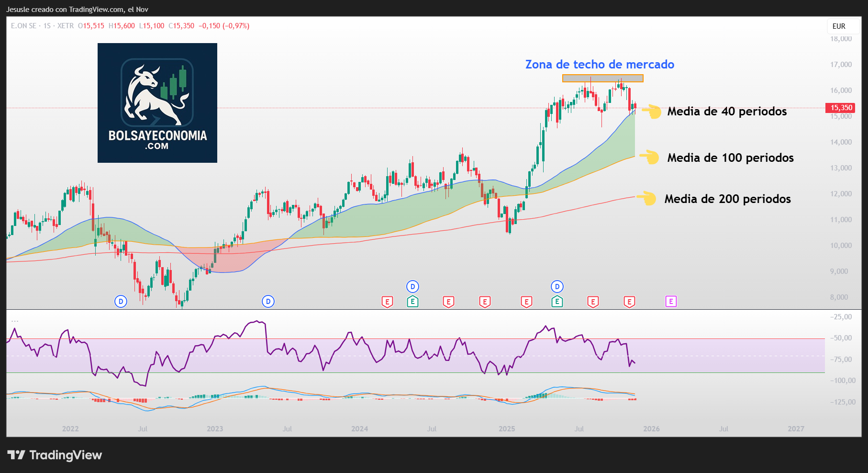Click the green 'E' earnings badge near mid-2024
Screen dimensions: 868x473
(x=413, y=302)
